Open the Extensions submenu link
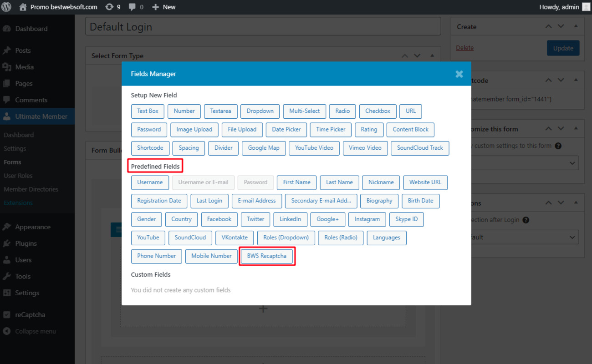The height and width of the screenshot is (364, 592). click(x=18, y=203)
